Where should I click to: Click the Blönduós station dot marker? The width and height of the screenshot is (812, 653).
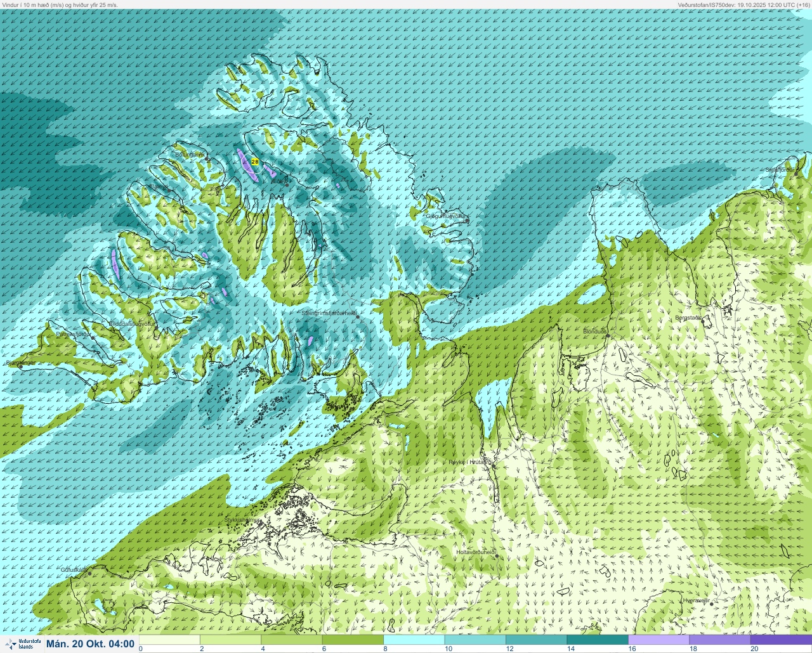pos(608,337)
